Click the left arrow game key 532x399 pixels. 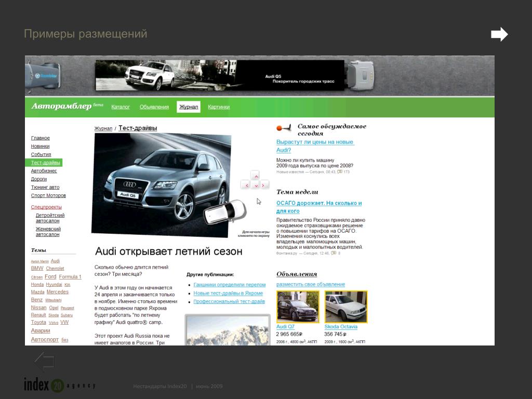(x=246, y=185)
